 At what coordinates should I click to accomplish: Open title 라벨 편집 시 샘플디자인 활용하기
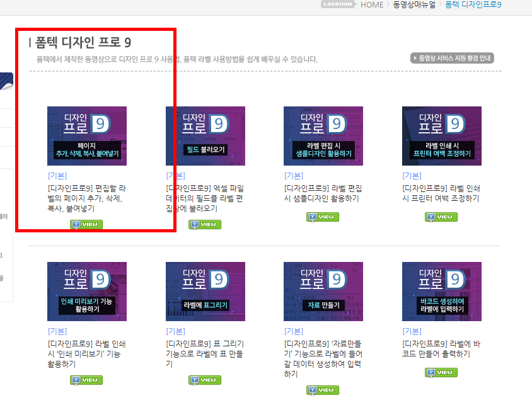pyautogui.click(x=323, y=193)
